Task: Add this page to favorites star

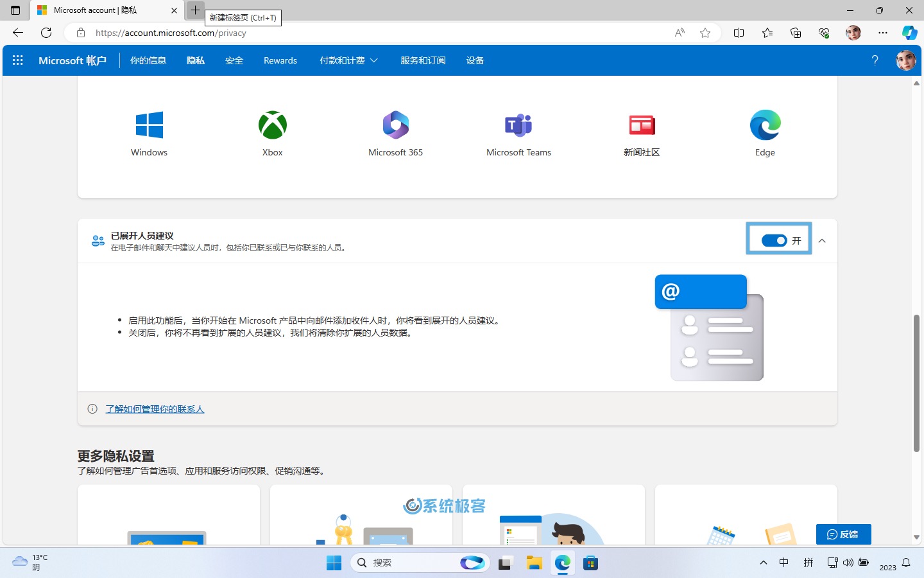Action: [705, 33]
